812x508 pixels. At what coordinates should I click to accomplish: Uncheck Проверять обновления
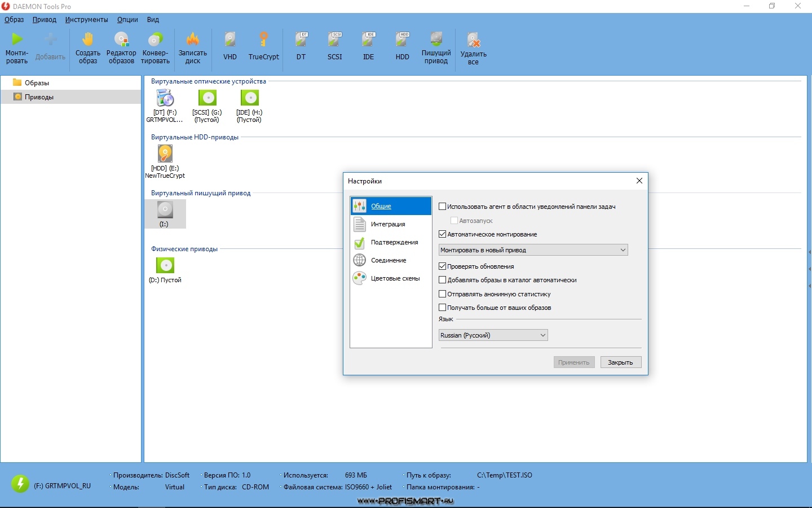pos(443,266)
